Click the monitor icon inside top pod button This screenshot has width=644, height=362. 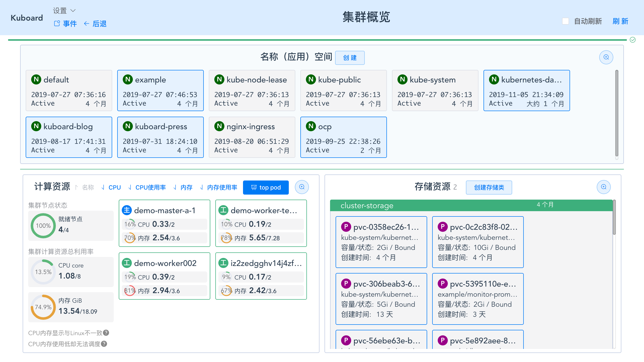[x=254, y=187]
